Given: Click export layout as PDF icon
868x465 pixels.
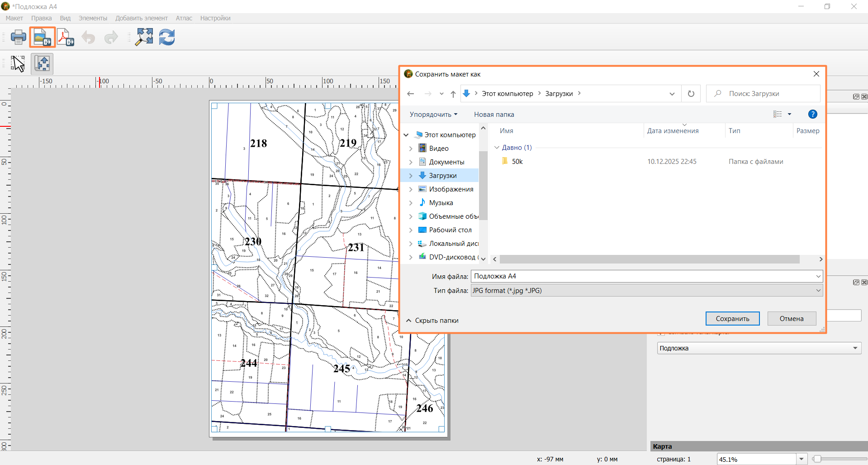Looking at the screenshot, I should pyautogui.click(x=66, y=37).
